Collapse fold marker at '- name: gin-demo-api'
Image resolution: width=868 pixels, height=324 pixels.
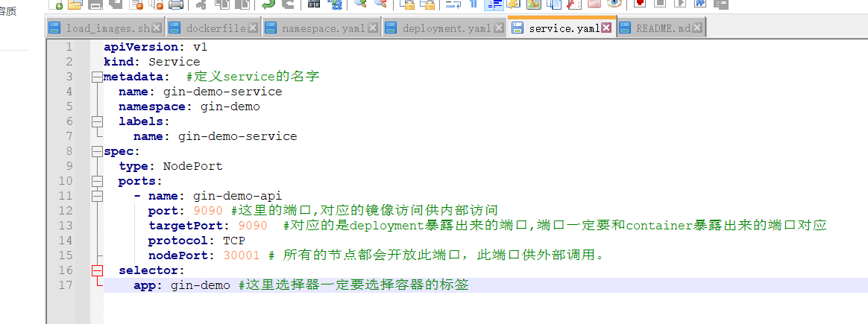click(x=98, y=196)
